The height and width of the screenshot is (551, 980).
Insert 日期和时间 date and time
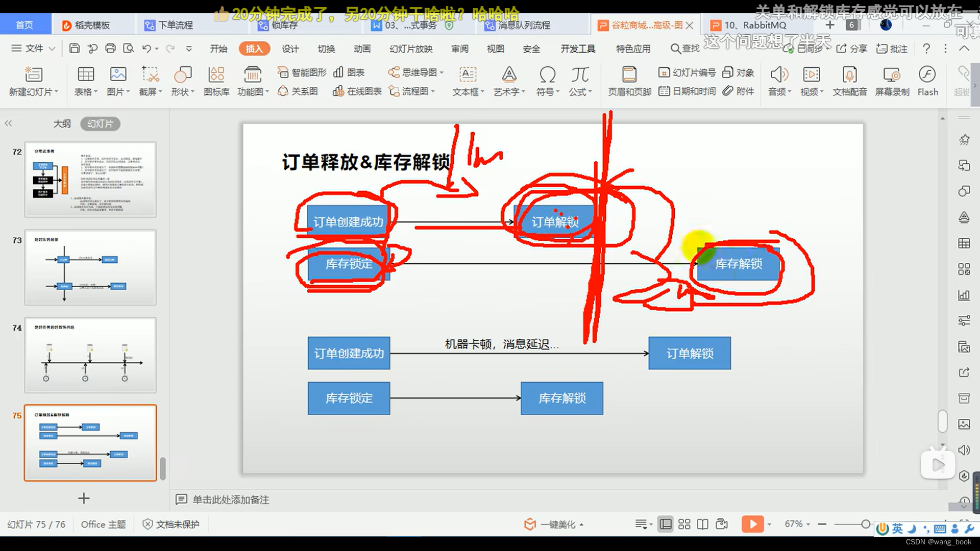point(687,91)
